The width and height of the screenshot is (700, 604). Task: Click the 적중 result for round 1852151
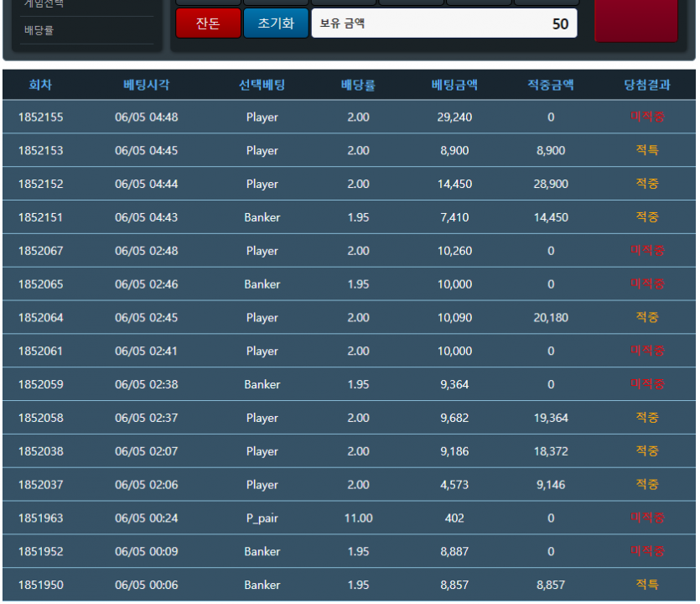pyautogui.click(x=647, y=216)
